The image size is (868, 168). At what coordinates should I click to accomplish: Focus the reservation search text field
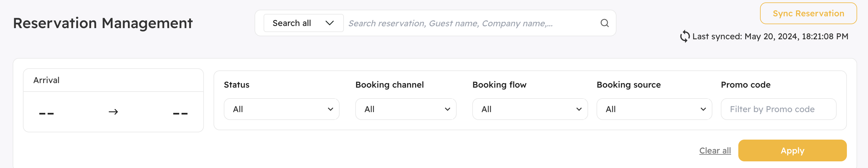pyautogui.click(x=472, y=23)
